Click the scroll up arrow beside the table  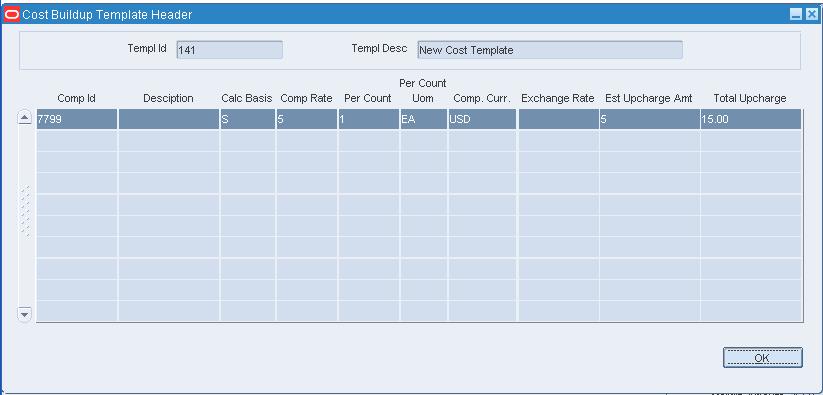25,118
